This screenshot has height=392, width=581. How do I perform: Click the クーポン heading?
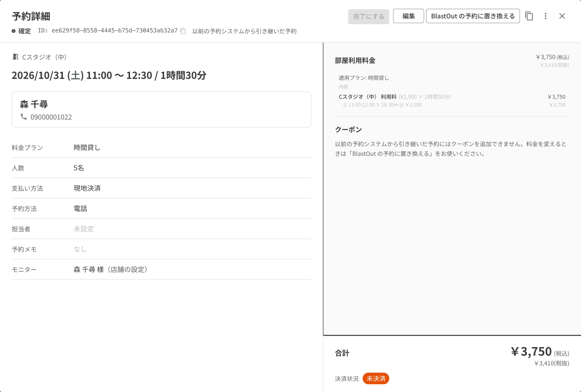[x=348, y=130]
